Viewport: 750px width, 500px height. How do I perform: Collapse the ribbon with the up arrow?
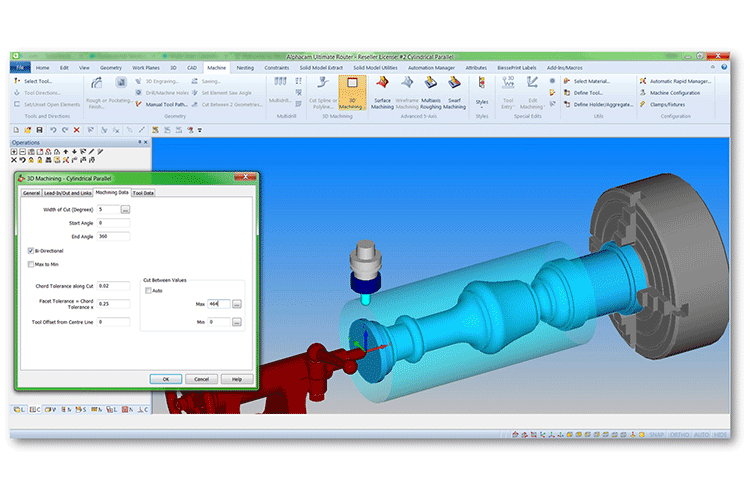tap(713, 67)
